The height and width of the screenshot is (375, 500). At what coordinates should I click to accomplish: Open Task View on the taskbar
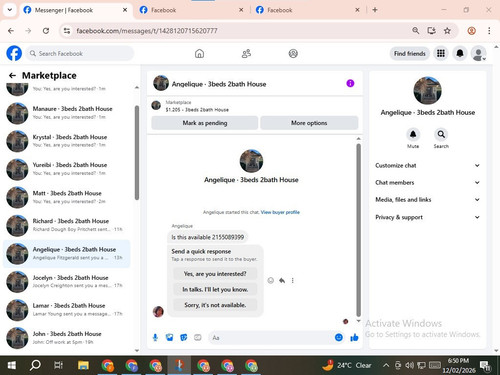pos(58,365)
